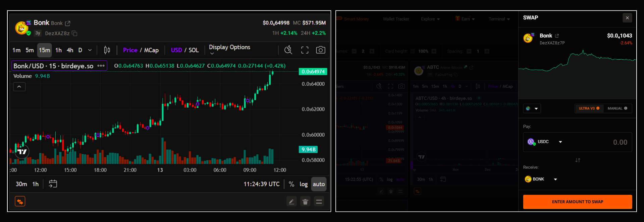The height and width of the screenshot is (222, 644).
Task: Select MANUAL swap mode
Action: 617,108
